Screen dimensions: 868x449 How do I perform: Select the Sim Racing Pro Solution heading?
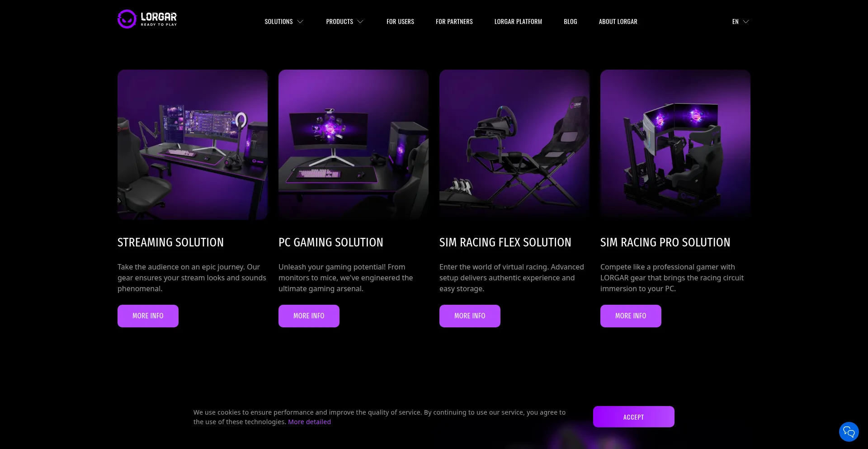click(x=665, y=242)
